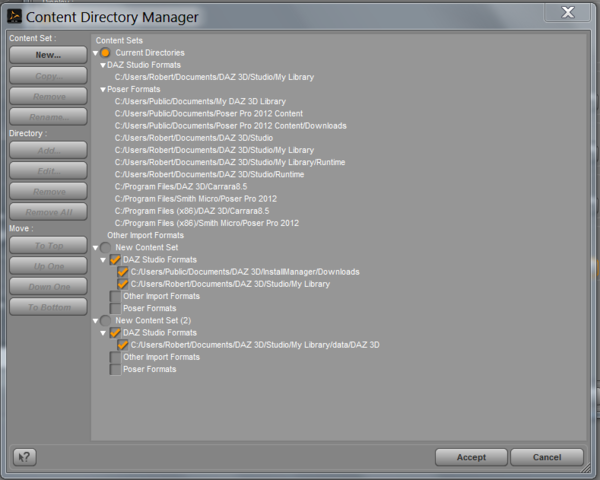Select C:/Program Files (x86)/Smith Micro/Poser Pro 2012
600x480 pixels.
coord(207,223)
